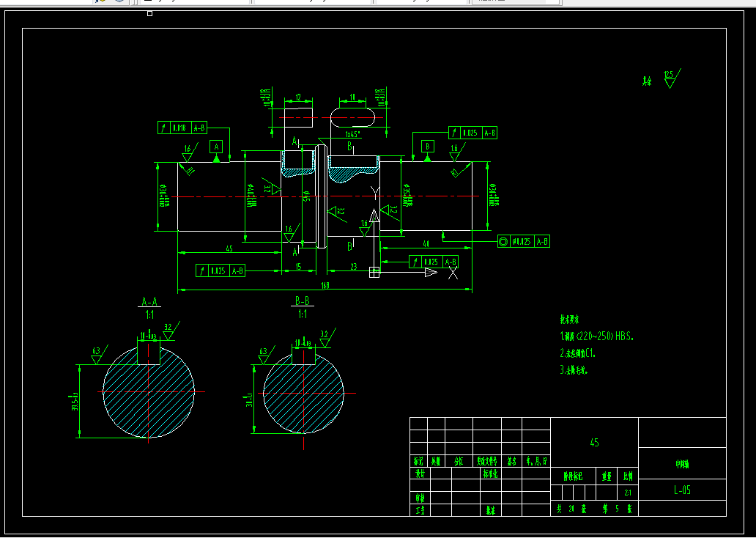Select the A-A section title

coord(149,302)
